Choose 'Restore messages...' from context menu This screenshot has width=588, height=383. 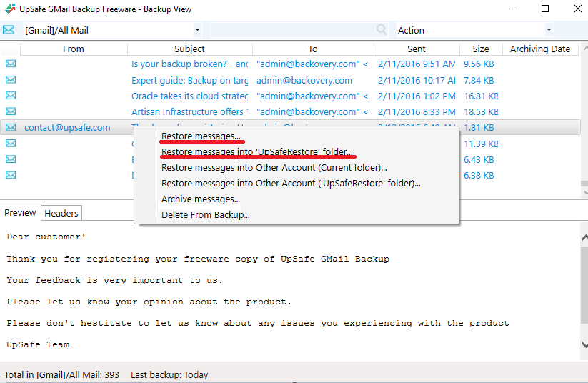click(201, 136)
